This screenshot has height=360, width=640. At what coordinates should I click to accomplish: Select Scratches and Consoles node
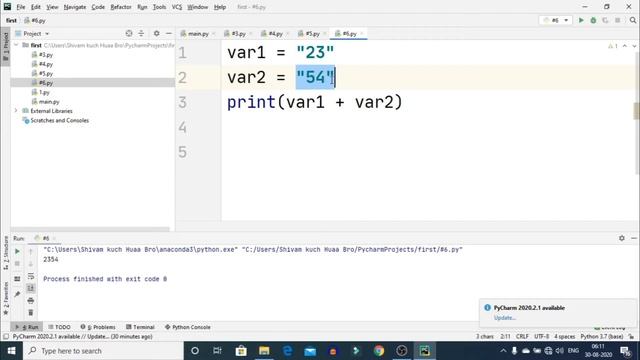(x=60, y=120)
